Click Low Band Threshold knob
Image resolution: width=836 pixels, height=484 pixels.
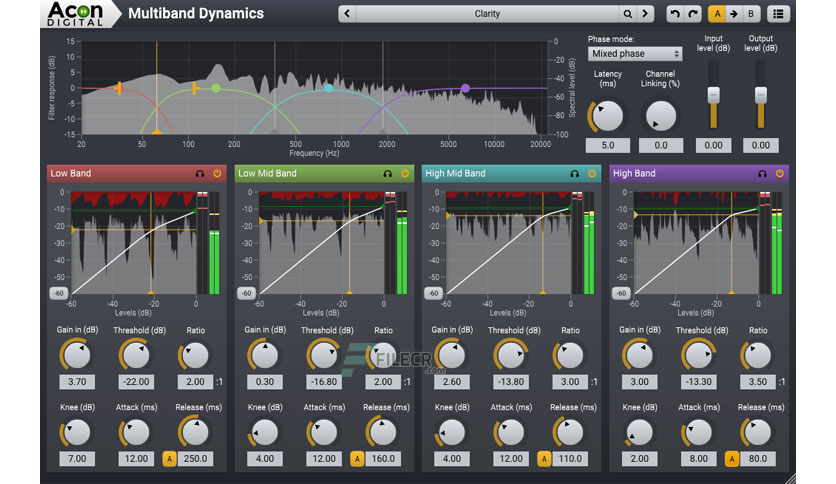[x=136, y=356]
